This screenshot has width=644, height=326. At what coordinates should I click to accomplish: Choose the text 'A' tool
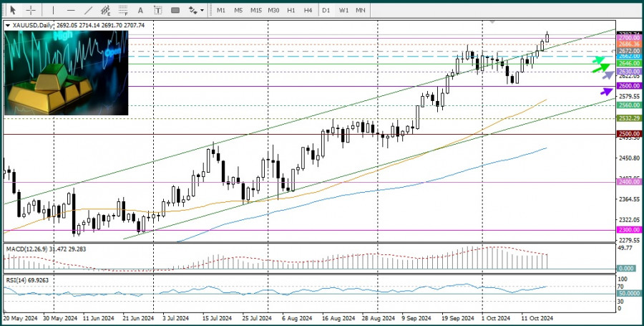click(x=140, y=10)
